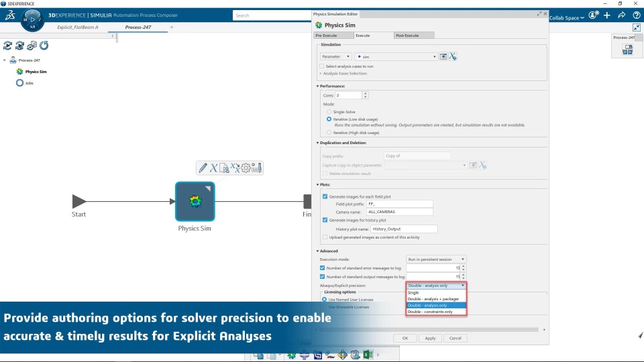Screen dimensions: 644x362
Task: Click the Cores stepper arrows
Action: click(x=365, y=95)
